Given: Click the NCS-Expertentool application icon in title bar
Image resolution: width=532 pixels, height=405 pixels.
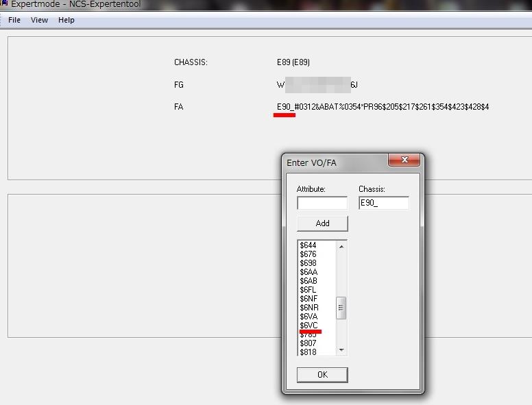Looking at the screenshot, I should [3, 3].
